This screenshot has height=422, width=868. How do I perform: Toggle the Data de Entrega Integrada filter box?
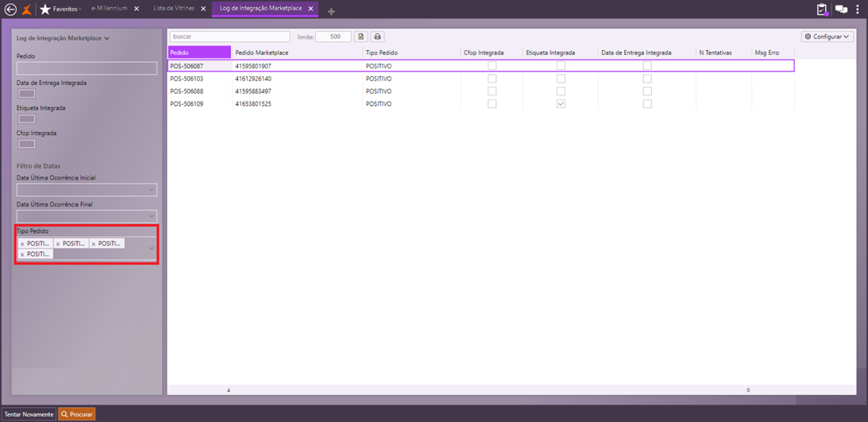tap(27, 94)
